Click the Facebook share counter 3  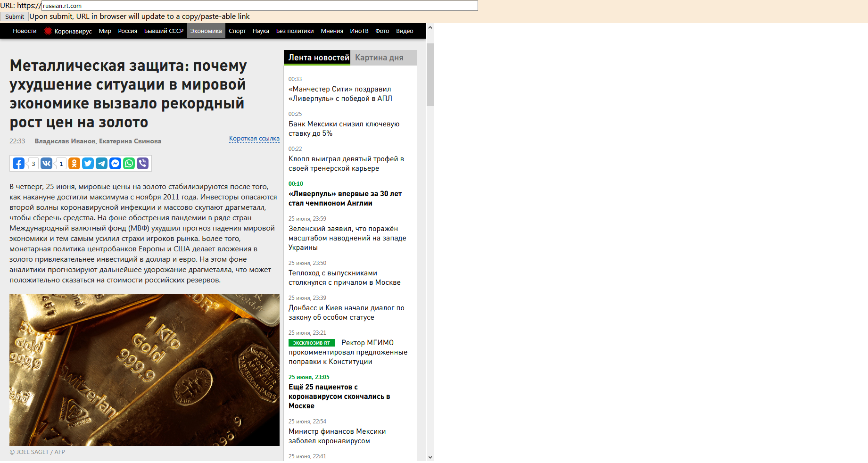coord(33,164)
